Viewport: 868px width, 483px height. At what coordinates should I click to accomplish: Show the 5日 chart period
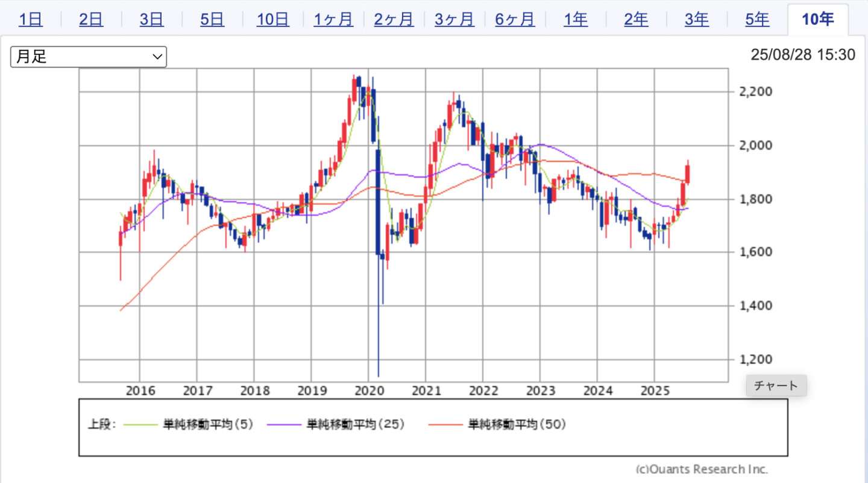[212, 19]
